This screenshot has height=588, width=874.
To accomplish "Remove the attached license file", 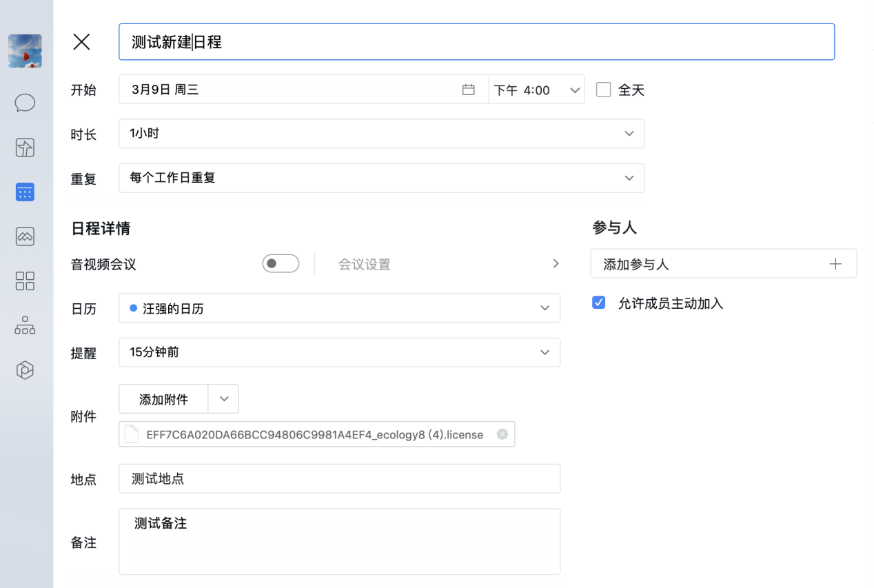I will coord(502,434).
